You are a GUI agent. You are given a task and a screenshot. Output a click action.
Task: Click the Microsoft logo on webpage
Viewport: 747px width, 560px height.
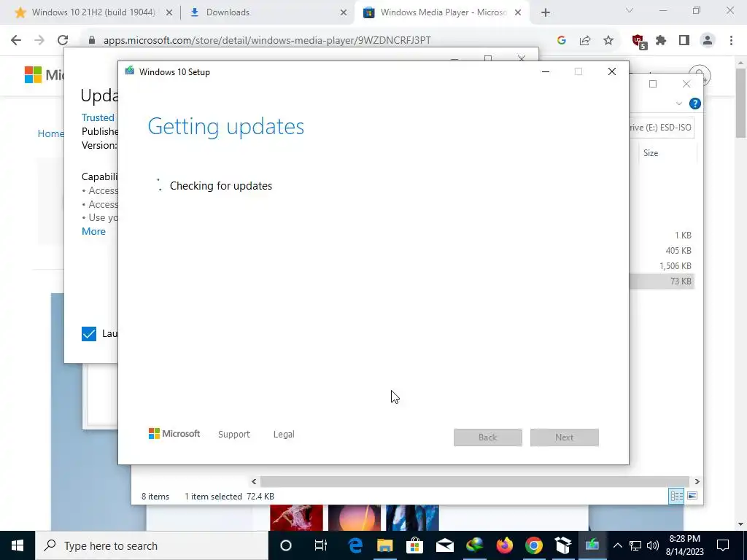44,74
